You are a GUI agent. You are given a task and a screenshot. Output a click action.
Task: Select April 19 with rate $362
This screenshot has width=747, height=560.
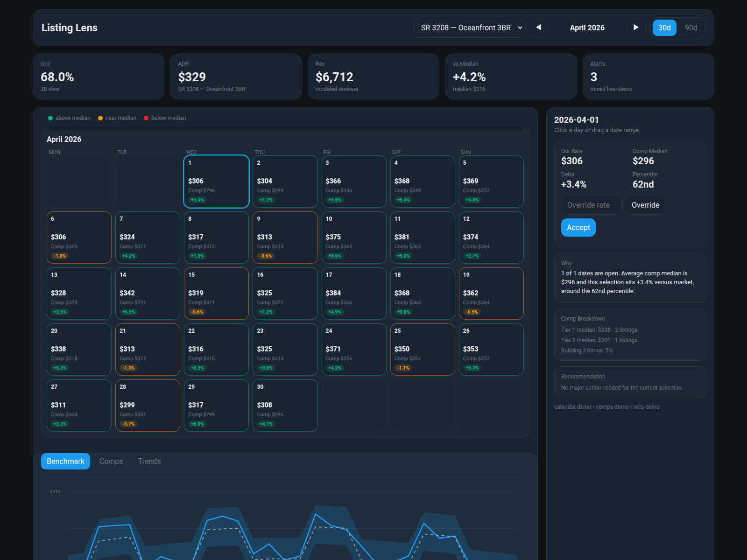pos(491,294)
